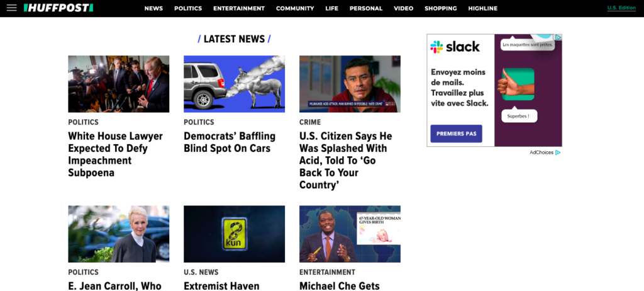Open the hamburger menu icon
Screen dimensions: 644x291
(x=12, y=8)
